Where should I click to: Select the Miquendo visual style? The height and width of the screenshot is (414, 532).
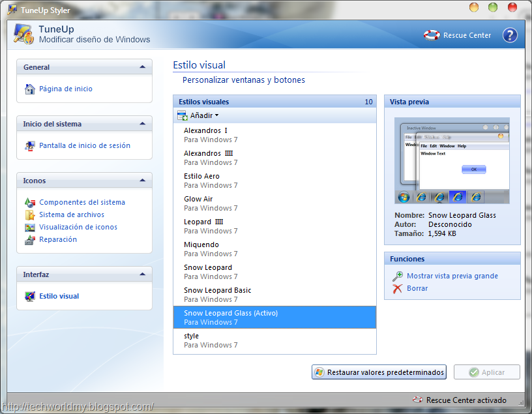click(274, 249)
